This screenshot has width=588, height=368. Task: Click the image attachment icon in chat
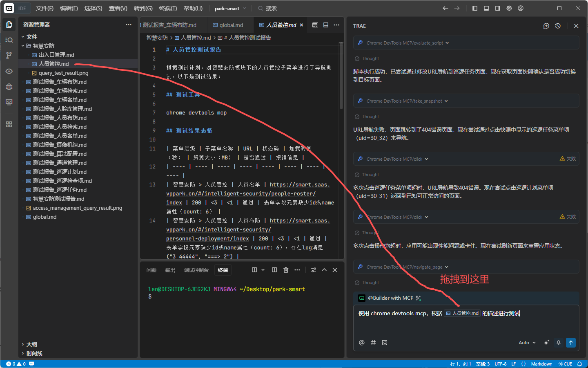click(x=385, y=343)
